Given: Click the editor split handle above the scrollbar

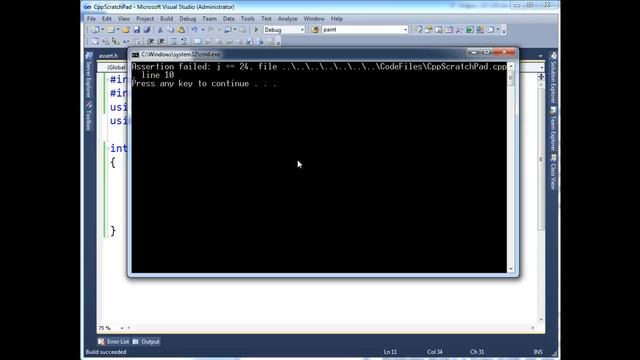Looking at the screenshot, I should pyautogui.click(x=541, y=77).
